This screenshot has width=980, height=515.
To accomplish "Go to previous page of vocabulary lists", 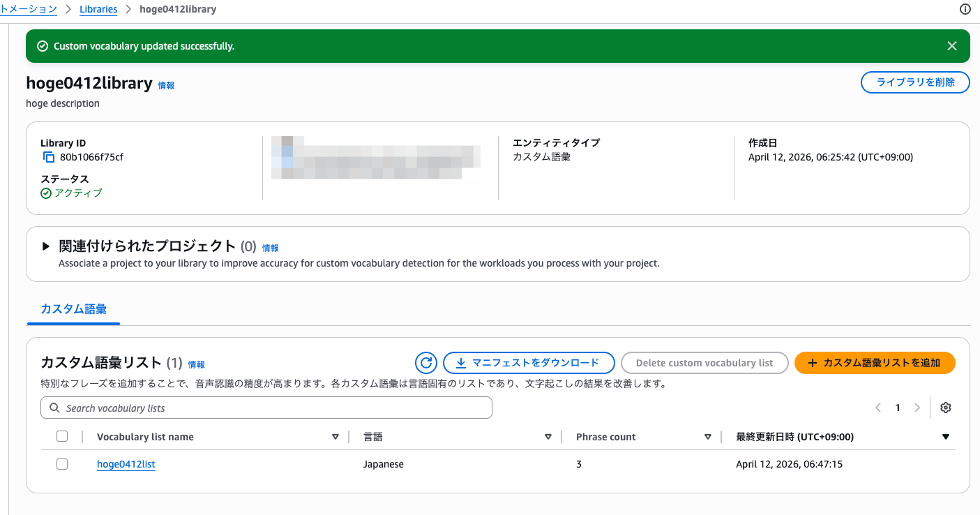I will pyautogui.click(x=878, y=408).
